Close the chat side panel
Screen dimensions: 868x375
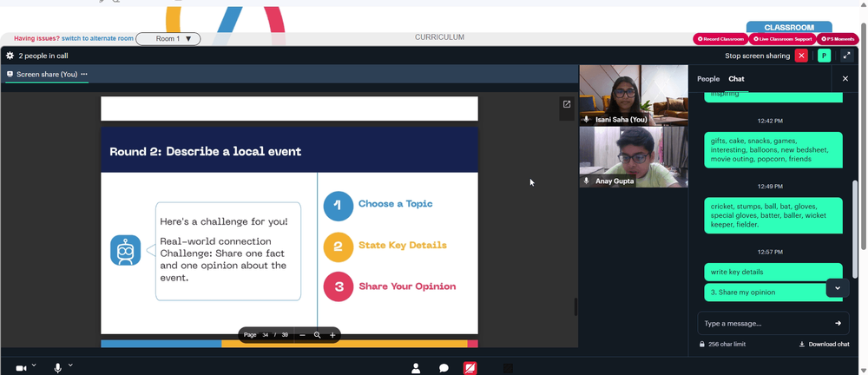coord(845,79)
